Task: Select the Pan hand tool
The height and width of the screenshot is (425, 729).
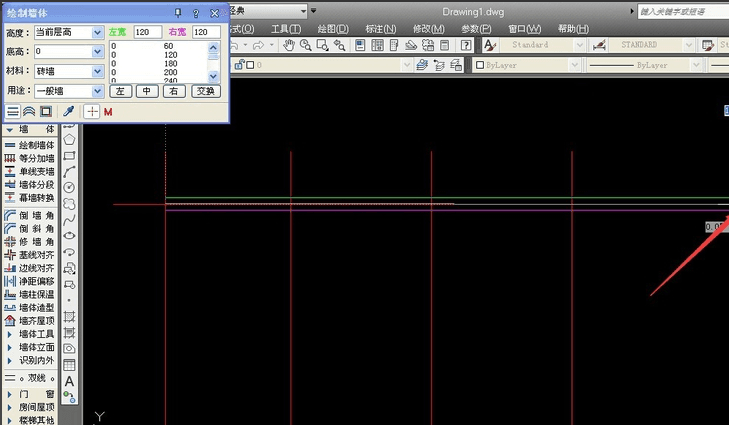Action: tap(289, 45)
